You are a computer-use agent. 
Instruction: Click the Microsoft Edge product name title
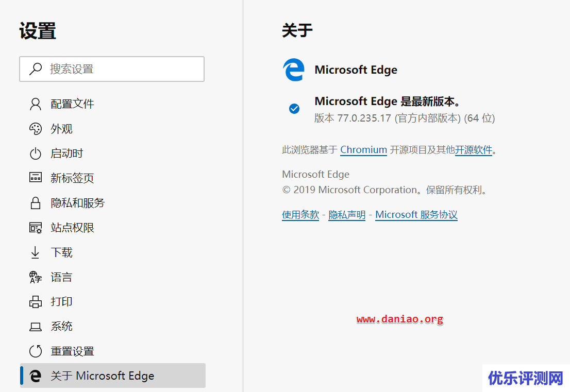(356, 70)
